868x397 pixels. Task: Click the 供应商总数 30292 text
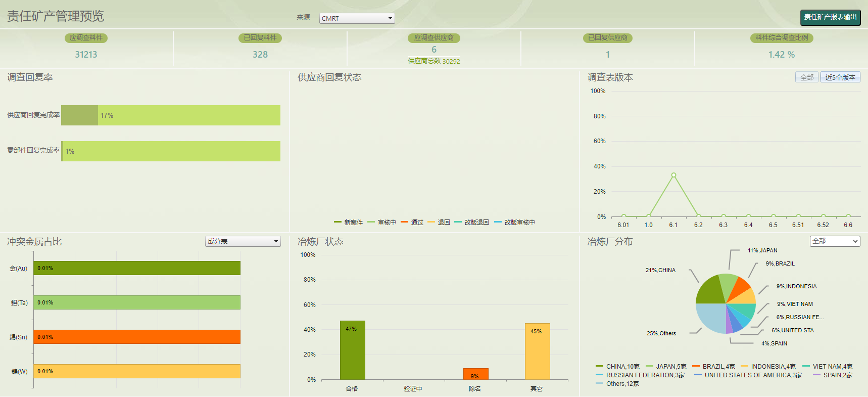tap(434, 61)
